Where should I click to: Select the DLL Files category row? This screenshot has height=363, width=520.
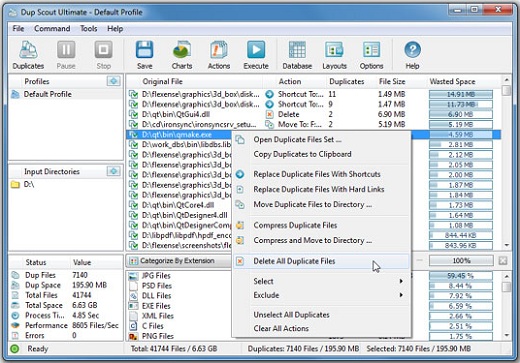coord(178,296)
